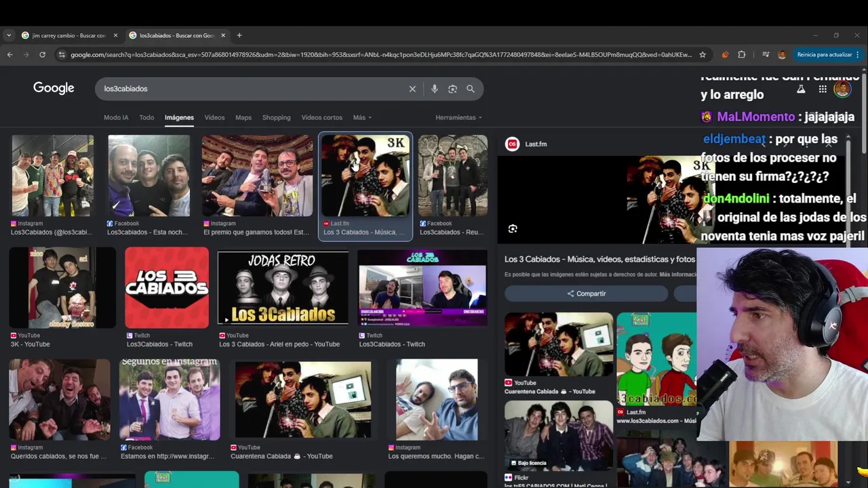Screen dimensions: 868x488
Task: Open the related Flickr 'Bajo licencia' image
Action: [559, 436]
